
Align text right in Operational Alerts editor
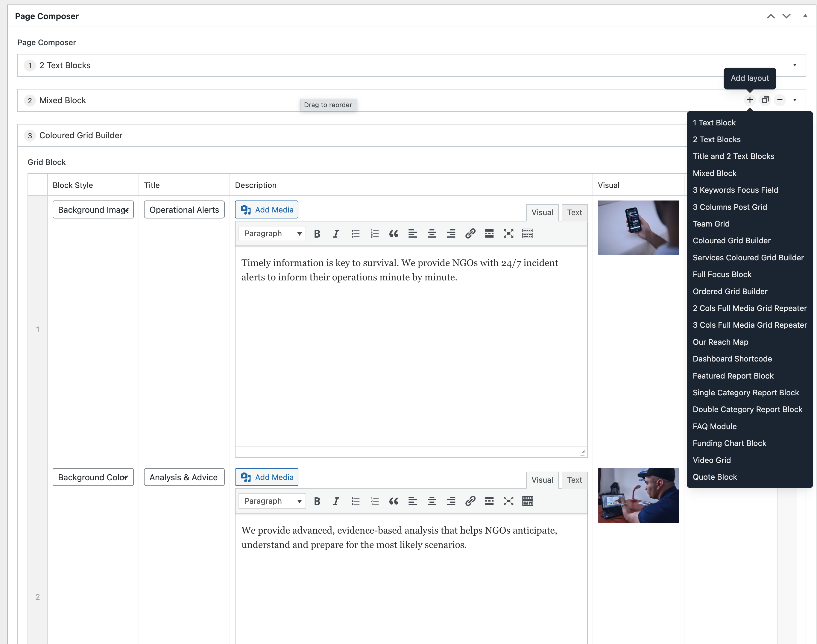click(x=451, y=234)
